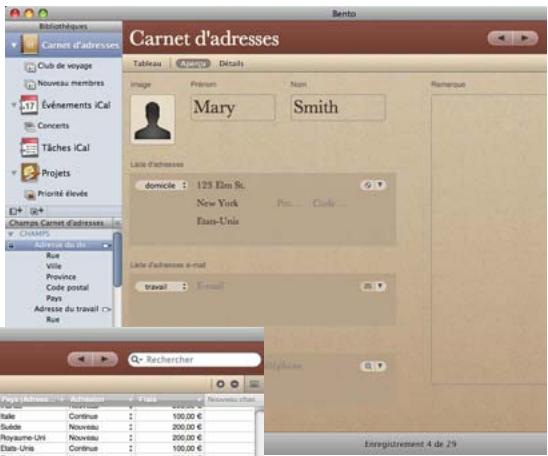Collapse the CHAMPS section triangle
Viewport: 548px width, 456px height.
pos(11,234)
